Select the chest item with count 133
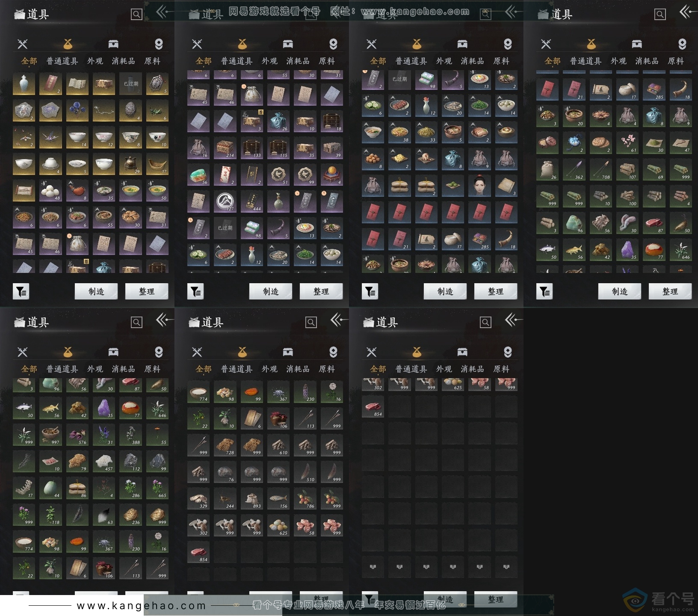698x616 pixels. (251, 148)
